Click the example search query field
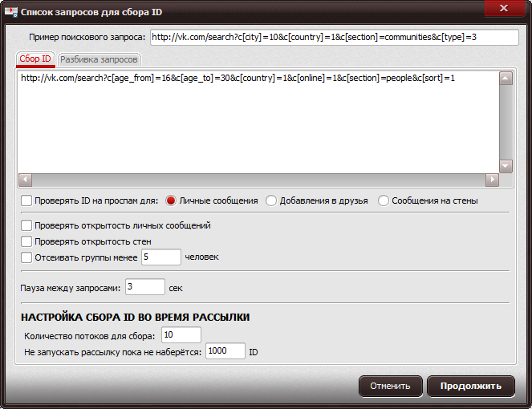This screenshot has height=409, width=532. (334, 37)
